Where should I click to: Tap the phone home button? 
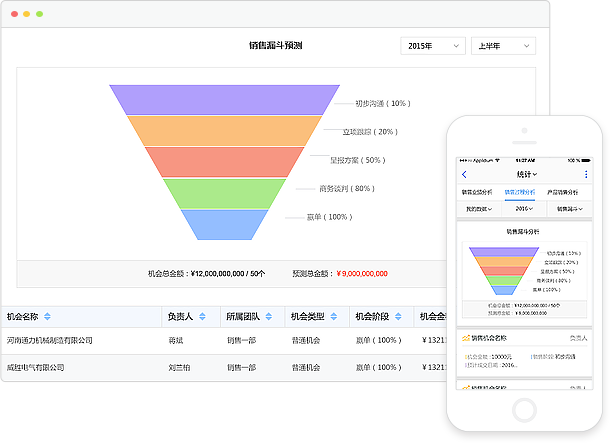(x=525, y=408)
